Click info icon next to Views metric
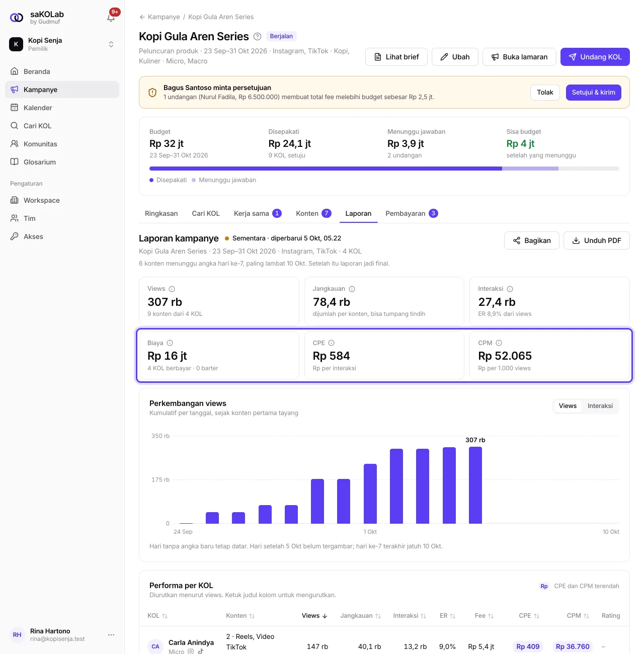Screen dimensions: 644x654 172,289
